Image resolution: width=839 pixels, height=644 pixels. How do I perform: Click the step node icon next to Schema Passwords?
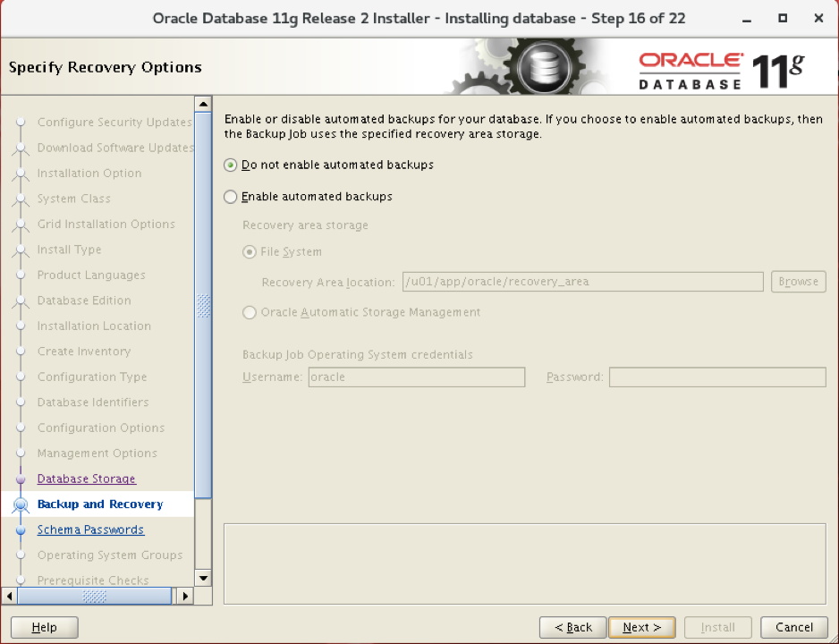[x=21, y=530]
